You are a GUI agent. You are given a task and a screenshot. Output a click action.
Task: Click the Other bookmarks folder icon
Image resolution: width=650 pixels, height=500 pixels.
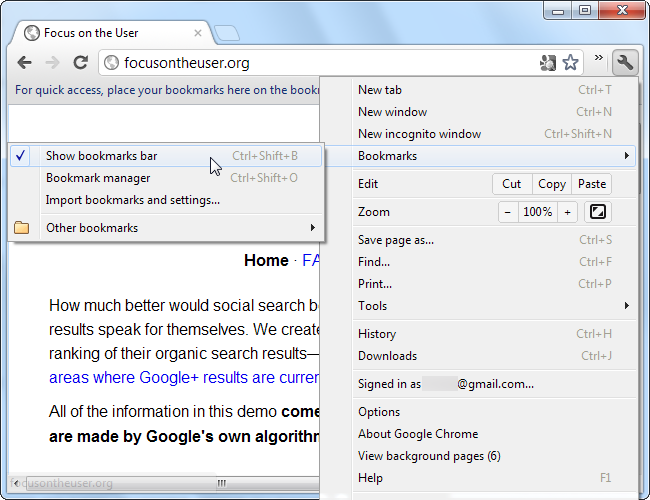click(x=22, y=228)
